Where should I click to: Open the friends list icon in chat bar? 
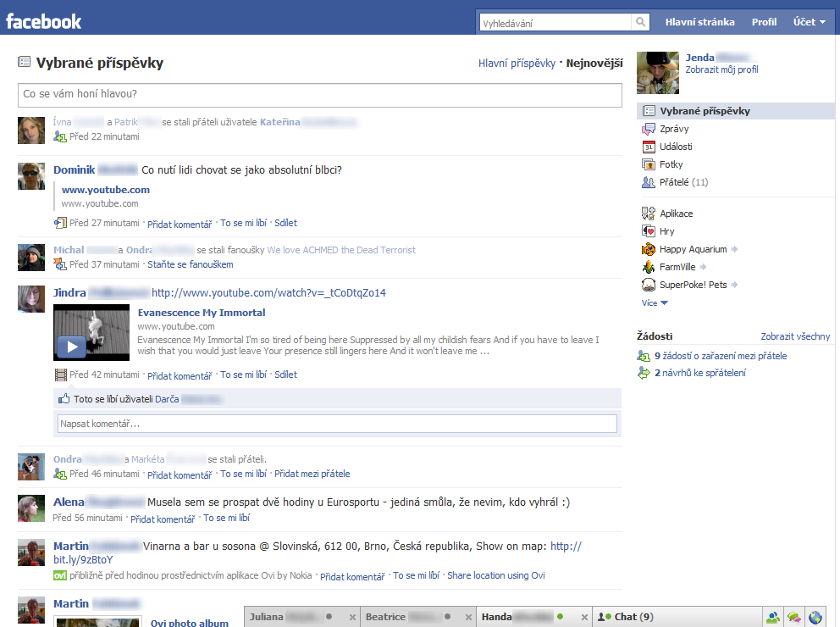[773, 618]
